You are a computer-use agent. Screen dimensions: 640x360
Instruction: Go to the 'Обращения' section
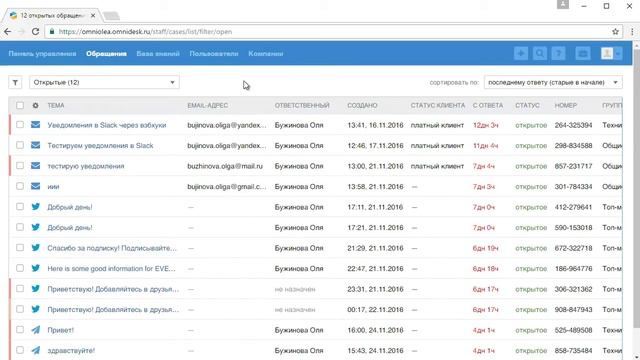pos(106,53)
